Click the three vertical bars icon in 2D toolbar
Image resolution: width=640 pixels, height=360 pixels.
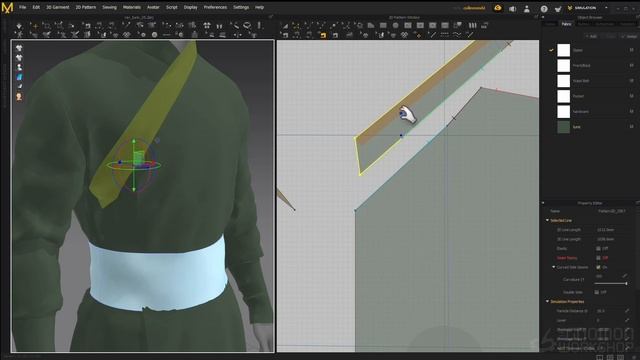click(472, 25)
